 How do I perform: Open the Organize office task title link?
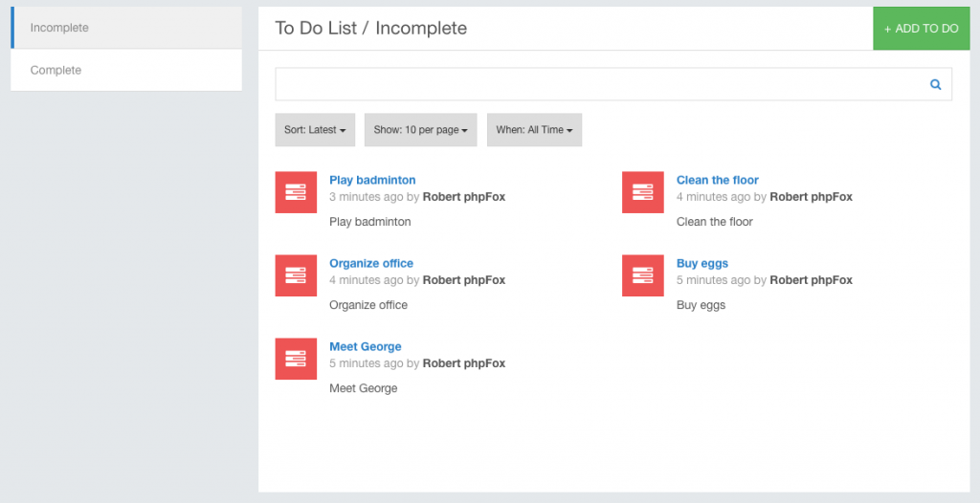click(x=371, y=263)
